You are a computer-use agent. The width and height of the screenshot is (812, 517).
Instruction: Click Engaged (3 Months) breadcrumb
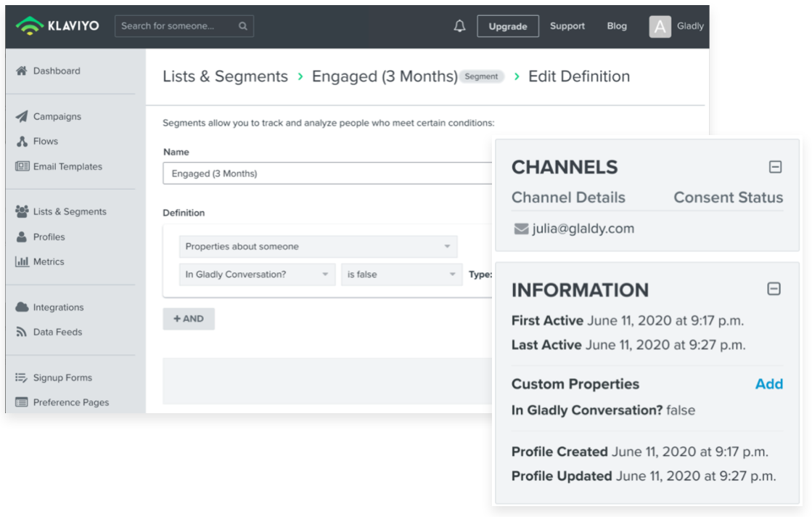point(385,76)
